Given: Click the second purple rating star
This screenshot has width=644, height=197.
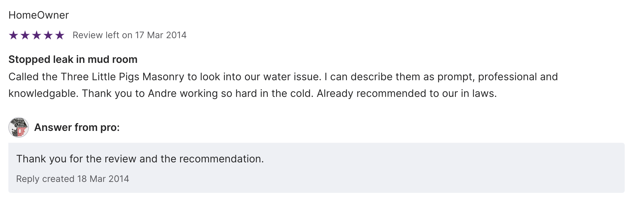Looking at the screenshot, I should [x=25, y=35].
